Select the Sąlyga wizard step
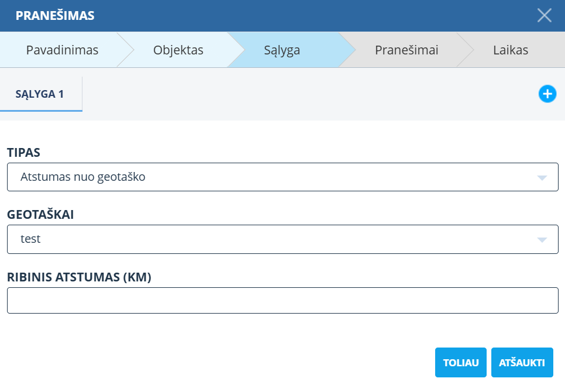Image resolution: width=565 pixels, height=392 pixels. 282,50
